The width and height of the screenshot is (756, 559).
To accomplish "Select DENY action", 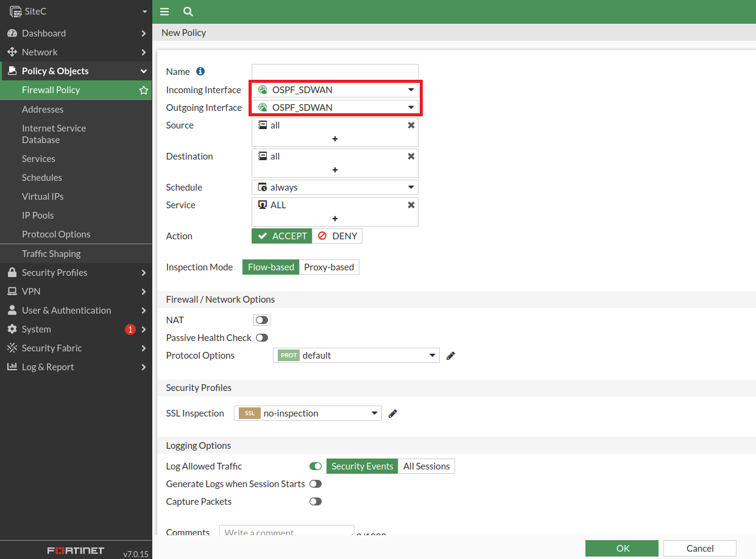I will (x=337, y=236).
